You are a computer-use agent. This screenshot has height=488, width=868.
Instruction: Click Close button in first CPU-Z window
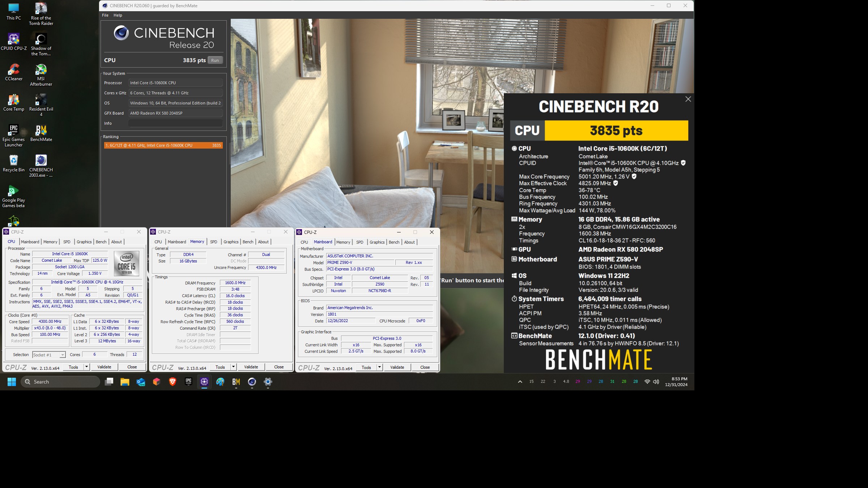click(132, 367)
